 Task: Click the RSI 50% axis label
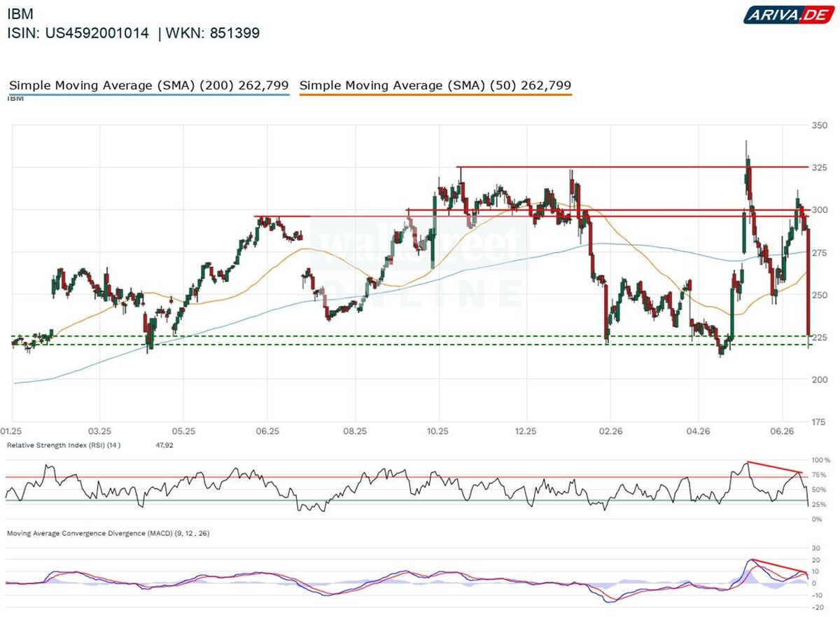818,490
